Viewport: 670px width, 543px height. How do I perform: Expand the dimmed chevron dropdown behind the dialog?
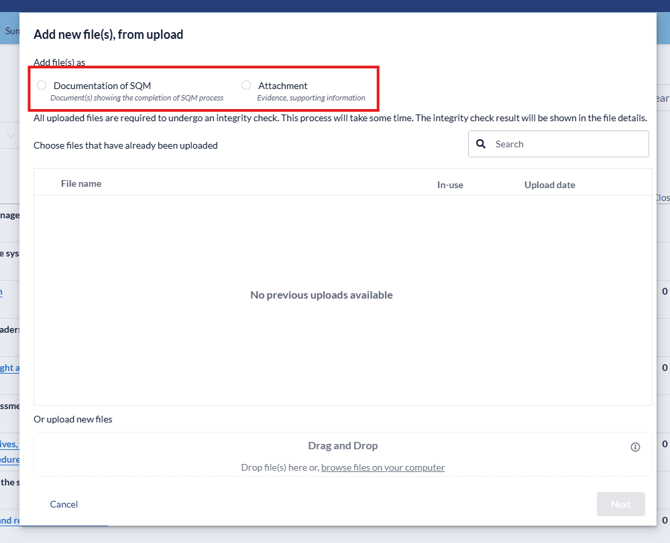pos(11,136)
